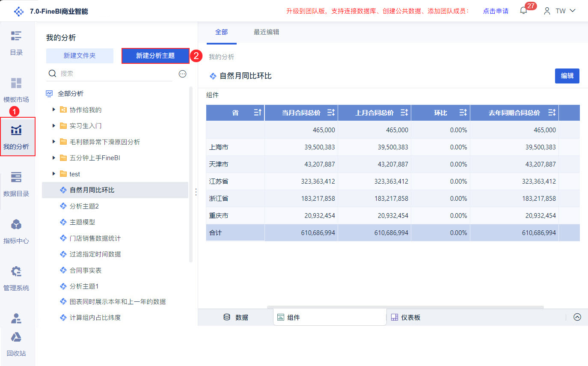Expand the 毛利额异常下滑原因分析 folder
588x366 pixels.
pos(54,142)
